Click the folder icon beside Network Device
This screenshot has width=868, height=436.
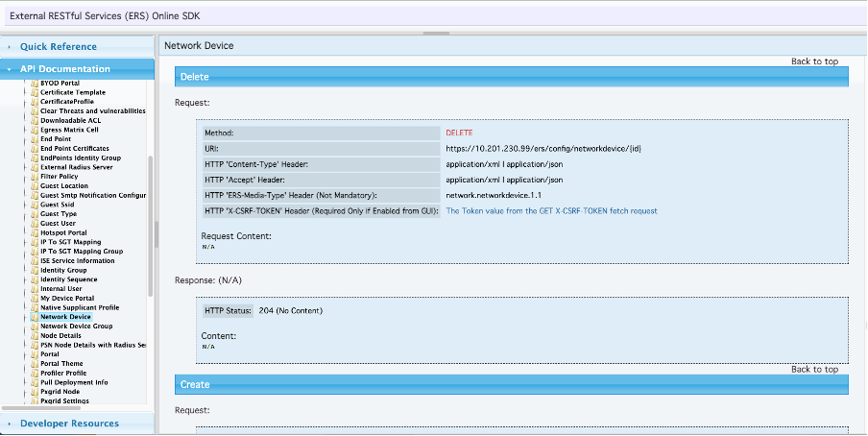[x=35, y=317]
